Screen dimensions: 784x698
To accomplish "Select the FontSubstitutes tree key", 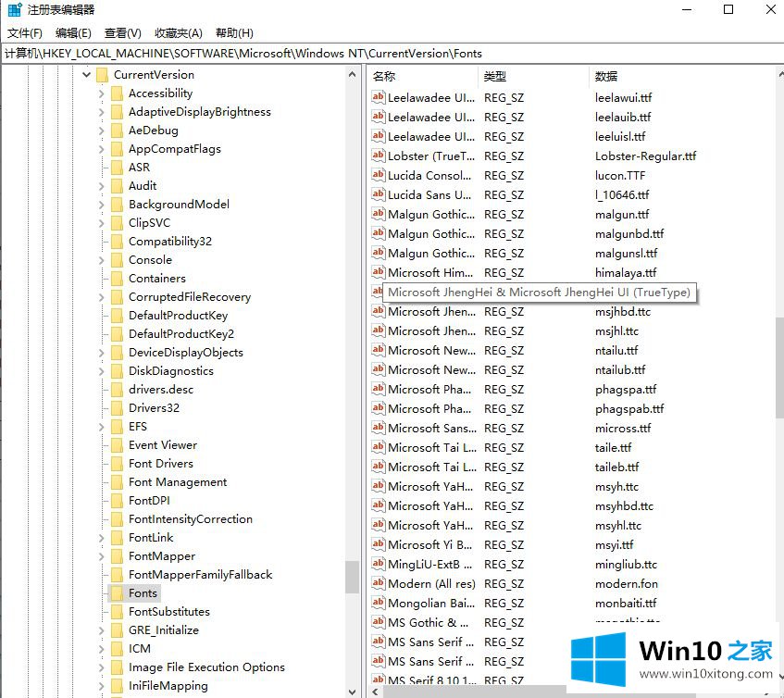I will [169, 612].
